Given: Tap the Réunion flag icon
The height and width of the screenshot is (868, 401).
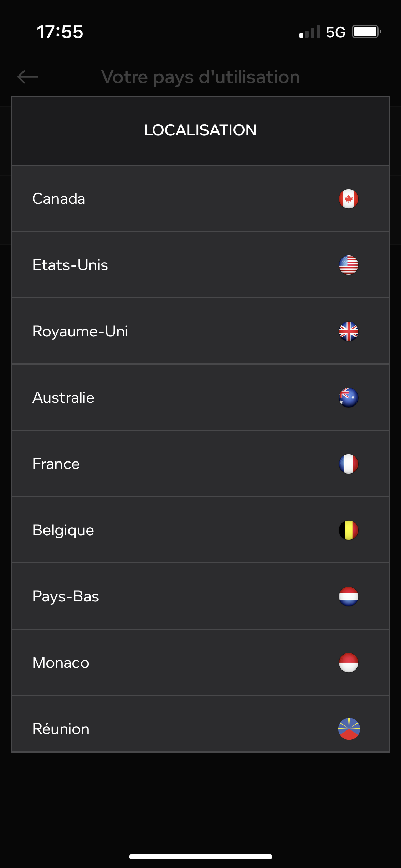Looking at the screenshot, I should (349, 729).
